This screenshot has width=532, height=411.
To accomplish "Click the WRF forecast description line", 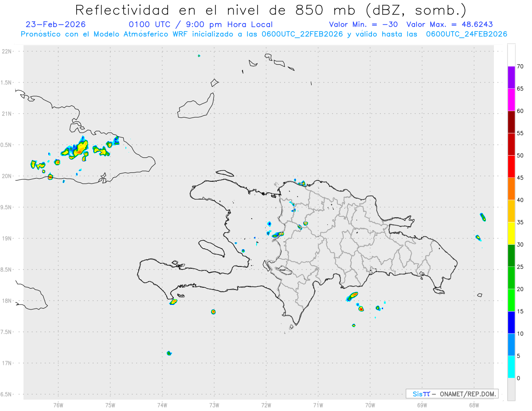I will pos(264,34).
